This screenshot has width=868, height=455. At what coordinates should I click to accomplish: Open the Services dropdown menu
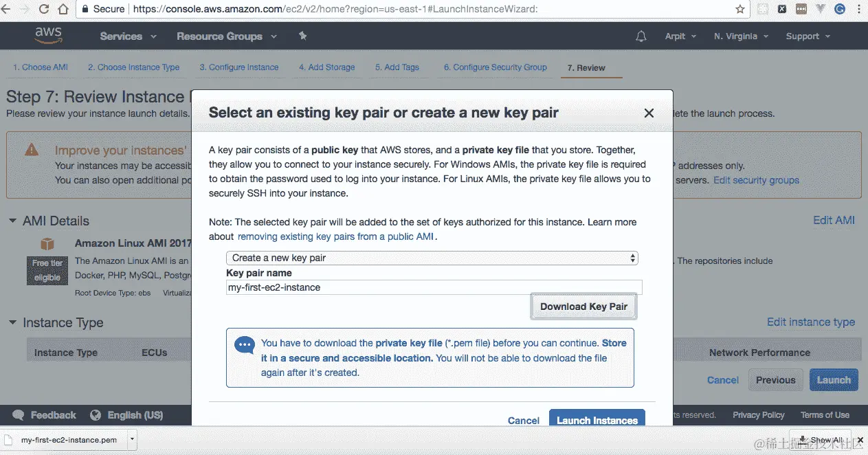click(x=129, y=36)
